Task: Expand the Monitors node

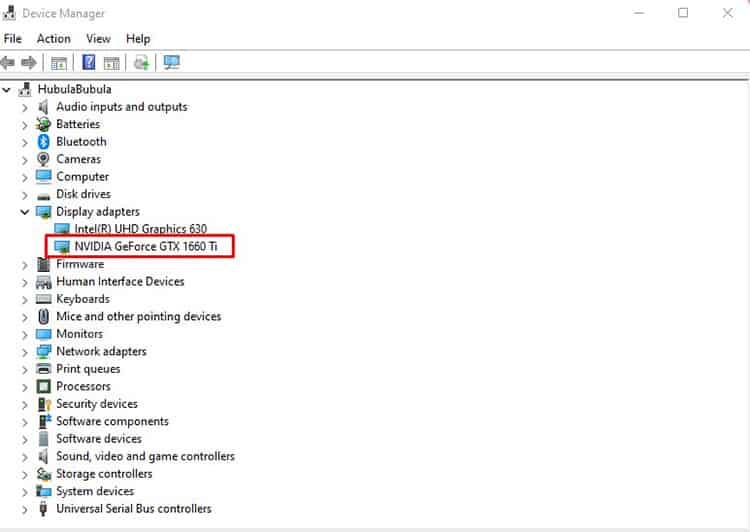Action: [25, 334]
